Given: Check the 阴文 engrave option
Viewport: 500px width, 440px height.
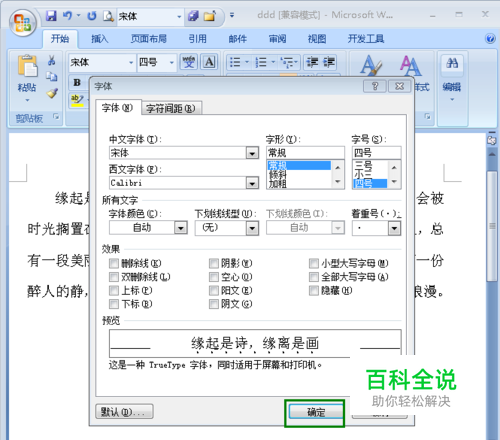Looking at the screenshot, I should pos(214,304).
